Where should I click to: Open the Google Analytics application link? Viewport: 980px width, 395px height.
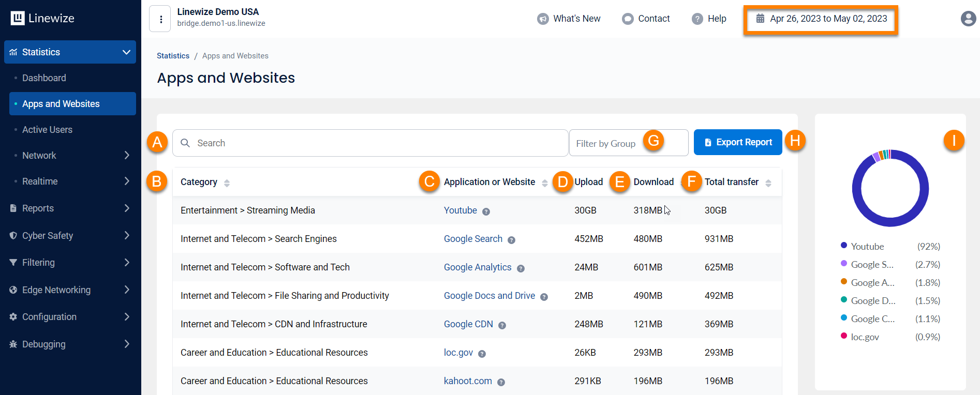tap(478, 267)
